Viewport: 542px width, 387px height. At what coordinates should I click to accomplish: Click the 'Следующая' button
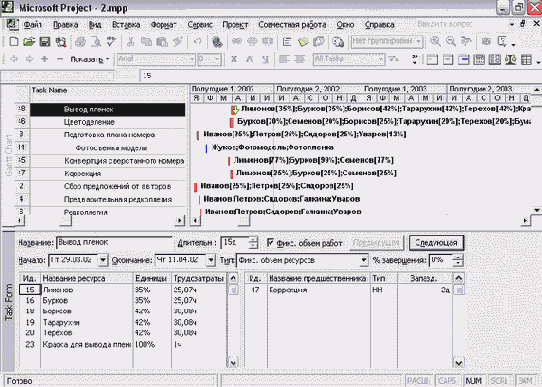point(436,243)
